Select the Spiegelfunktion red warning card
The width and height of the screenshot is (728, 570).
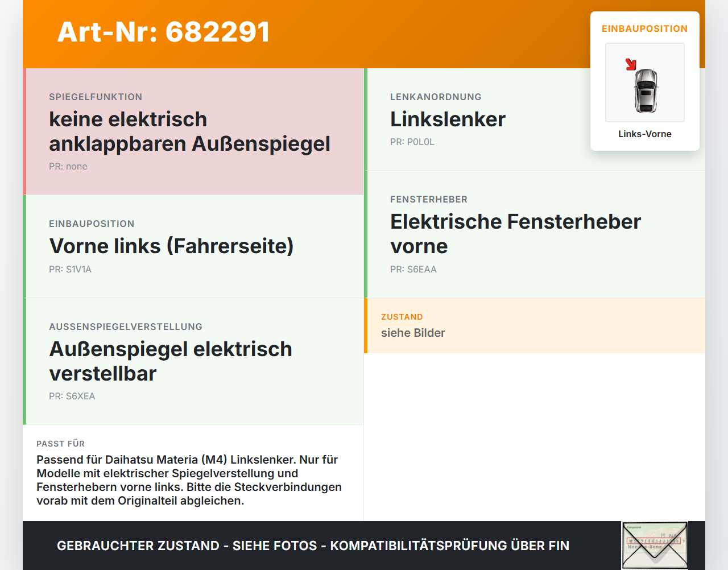pyautogui.click(x=193, y=131)
